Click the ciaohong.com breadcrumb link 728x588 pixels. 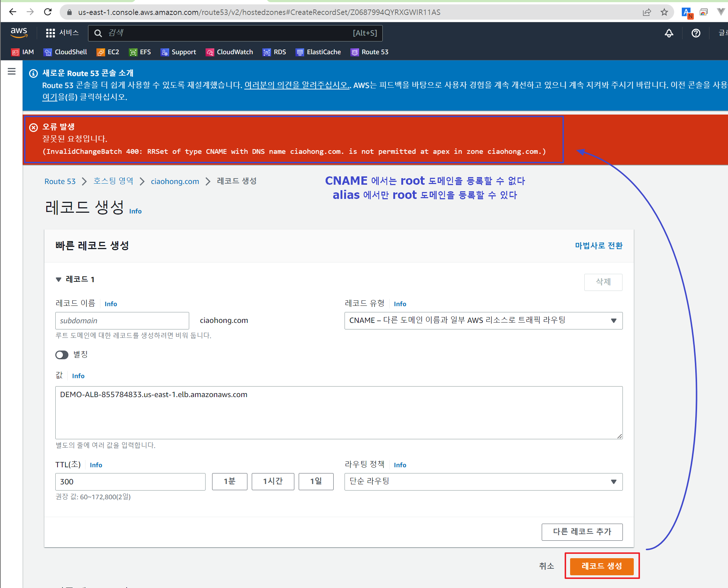coord(175,181)
